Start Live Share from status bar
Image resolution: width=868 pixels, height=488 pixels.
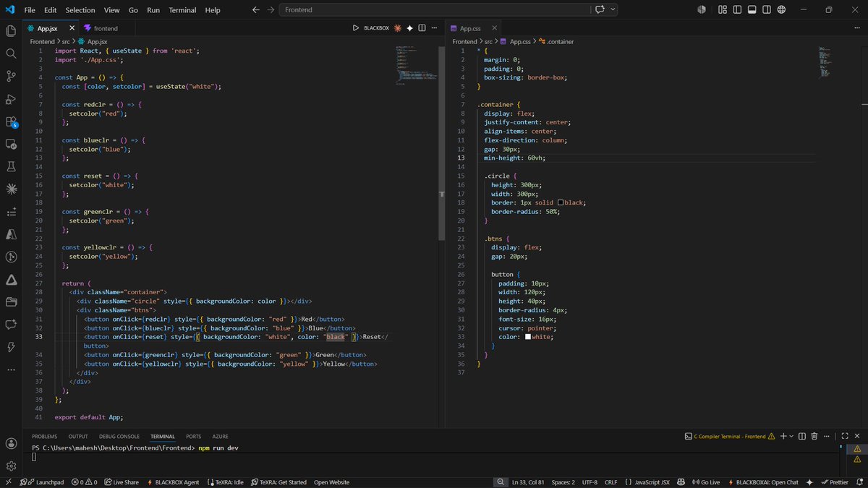[122, 482]
